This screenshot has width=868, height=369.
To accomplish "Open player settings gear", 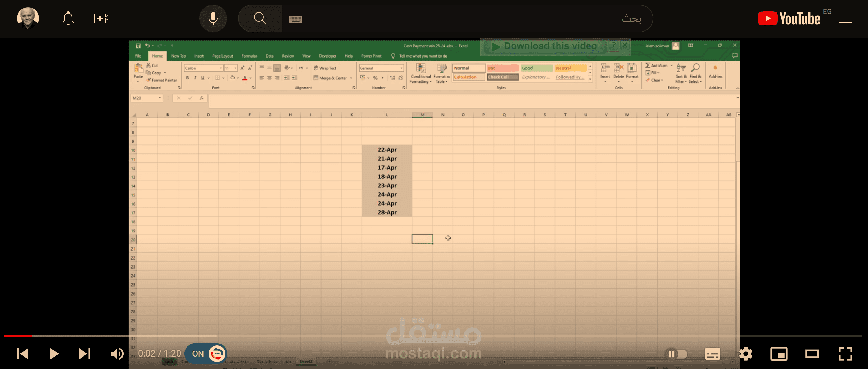I will pyautogui.click(x=746, y=354).
